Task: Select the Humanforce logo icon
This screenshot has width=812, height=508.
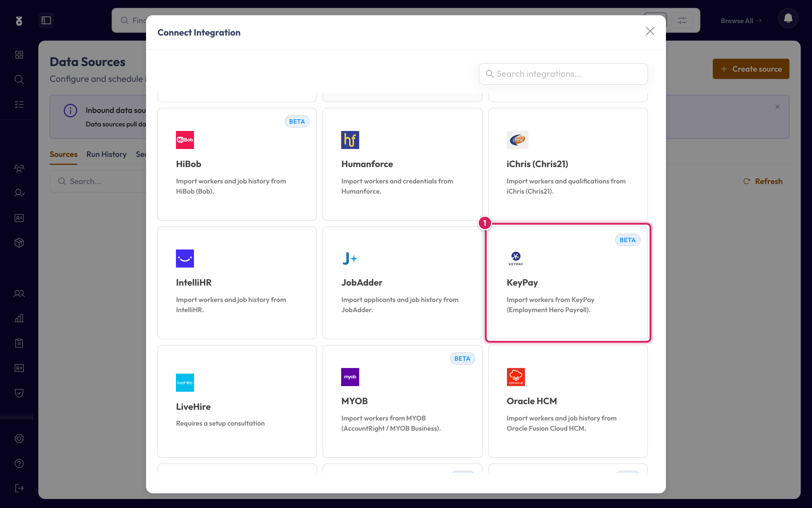Action: pyautogui.click(x=350, y=140)
